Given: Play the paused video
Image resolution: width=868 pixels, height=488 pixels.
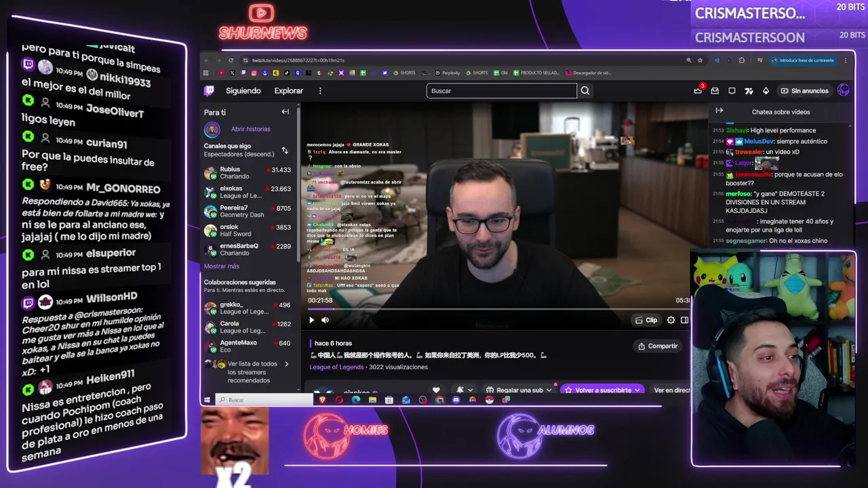Looking at the screenshot, I should pyautogui.click(x=312, y=320).
